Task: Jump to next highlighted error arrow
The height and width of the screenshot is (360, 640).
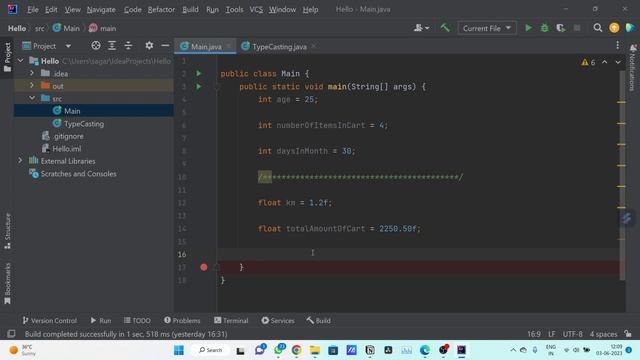Action: pyautogui.click(x=618, y=62)
